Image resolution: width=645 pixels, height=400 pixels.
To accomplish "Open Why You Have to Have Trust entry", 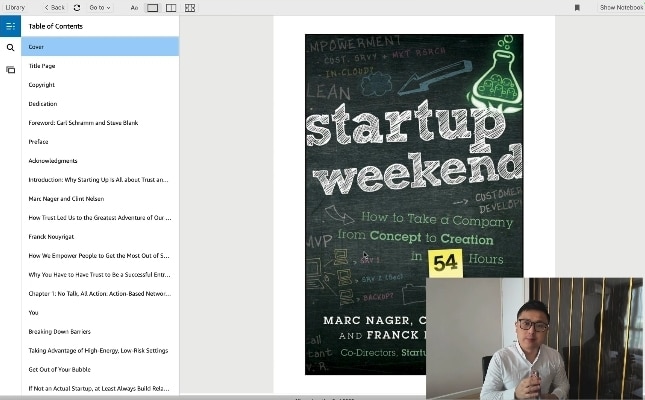I will pyautogui.click(x=100, y=274).
